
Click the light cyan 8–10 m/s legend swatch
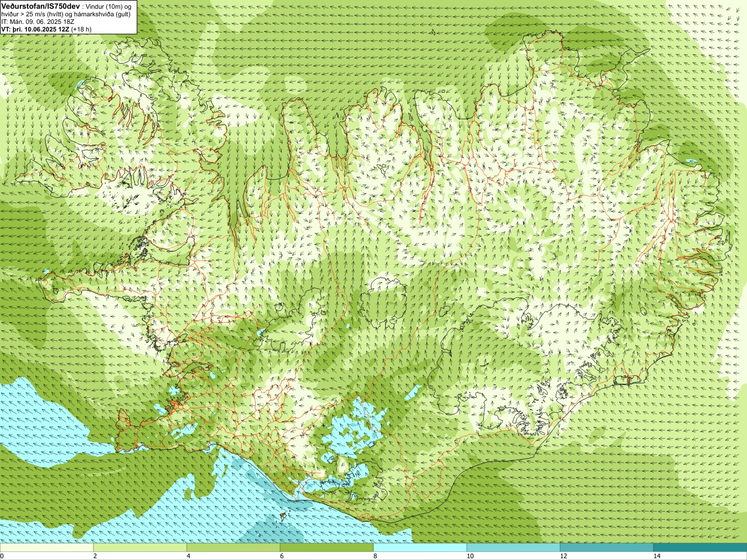coord(420,548)
